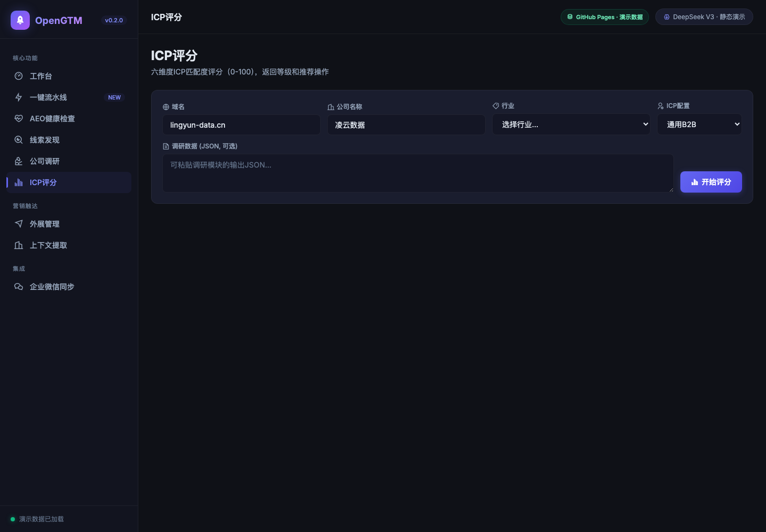Viewport: 766px width, 532px height.
Task: Click the GitHub Pages 演示数据 badge
Action: pos(605,17)
